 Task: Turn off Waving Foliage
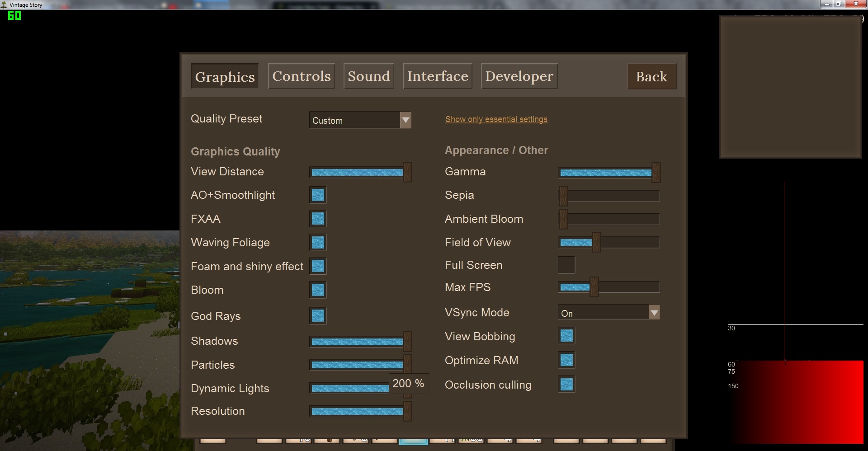318,243
